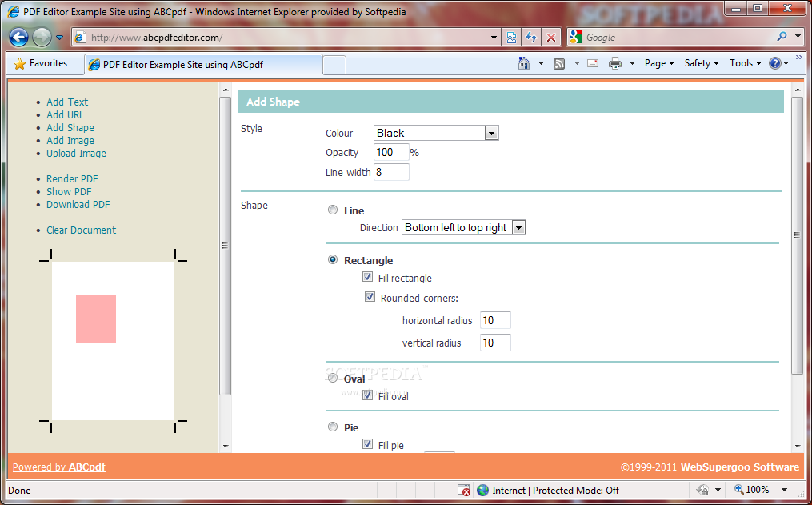This screenshot has width=812, height=505.
Task: Click the Refresh icon in address bar
Action: pyautogui.click(x=531, y=38)
